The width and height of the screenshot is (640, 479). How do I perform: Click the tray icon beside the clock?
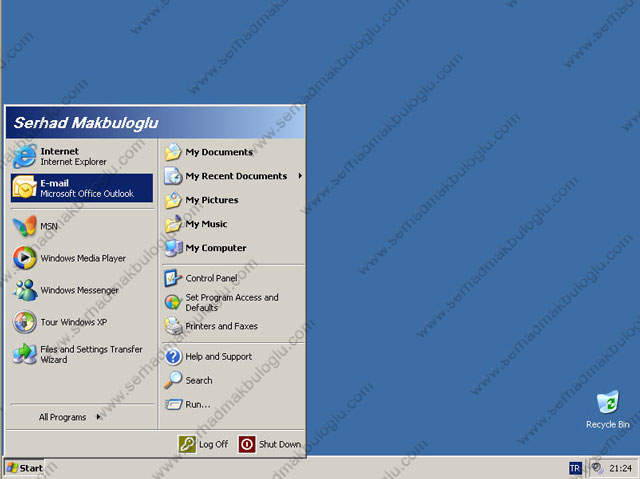click(x=597, y=468)
